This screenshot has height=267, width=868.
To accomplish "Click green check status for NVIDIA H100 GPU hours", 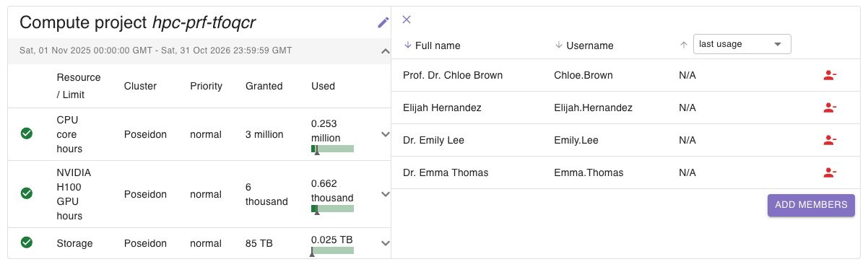I will (27, 193).
